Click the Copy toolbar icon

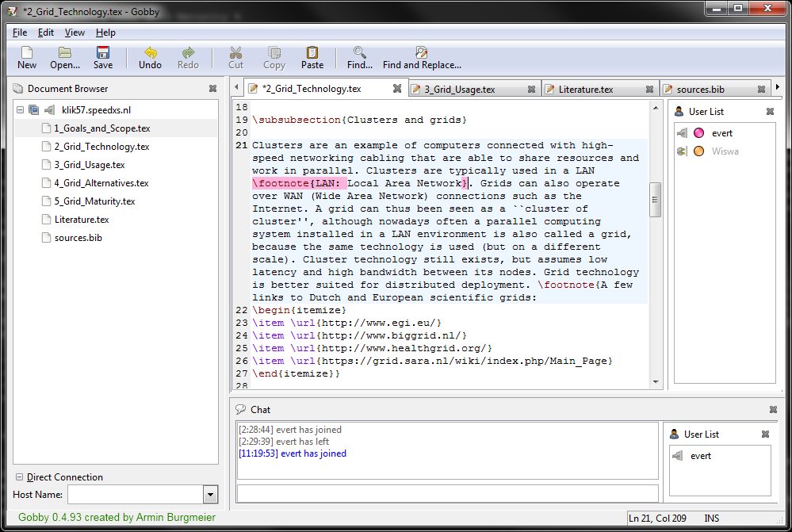[274, 52]
